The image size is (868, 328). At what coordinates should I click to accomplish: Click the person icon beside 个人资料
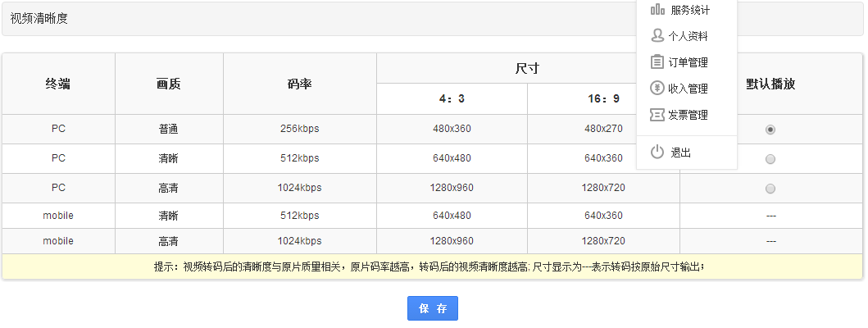point(657,36)
